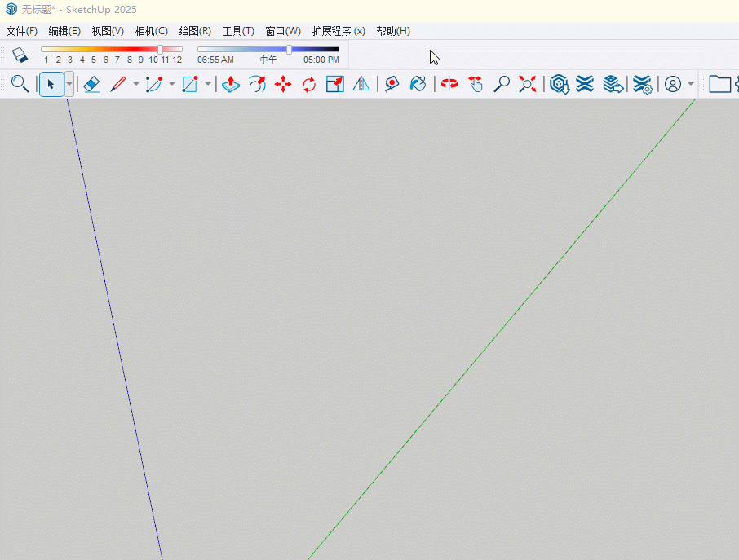Click the Zoom Extents icon

pos(528,84)
